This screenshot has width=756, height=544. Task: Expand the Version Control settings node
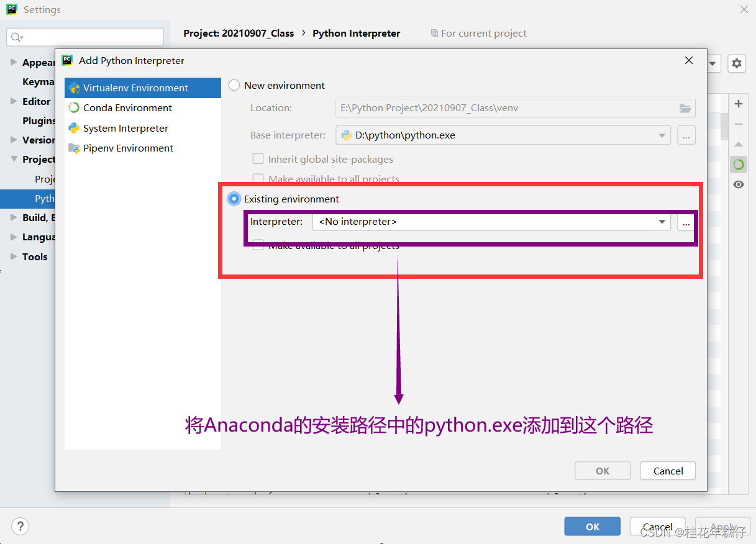click(x=14, y=140)
